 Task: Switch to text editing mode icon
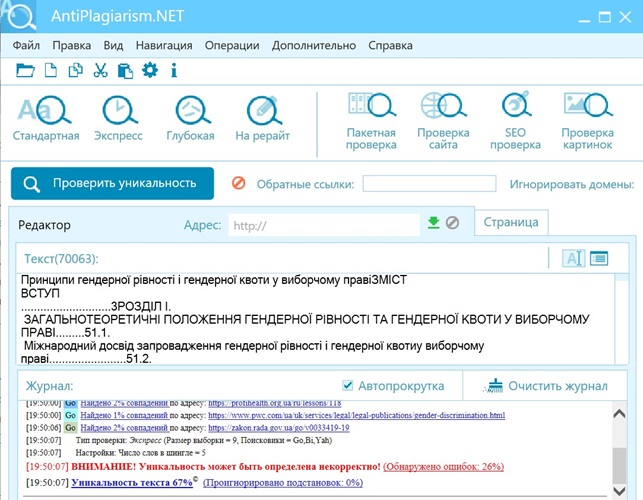[x=573, y=258]
